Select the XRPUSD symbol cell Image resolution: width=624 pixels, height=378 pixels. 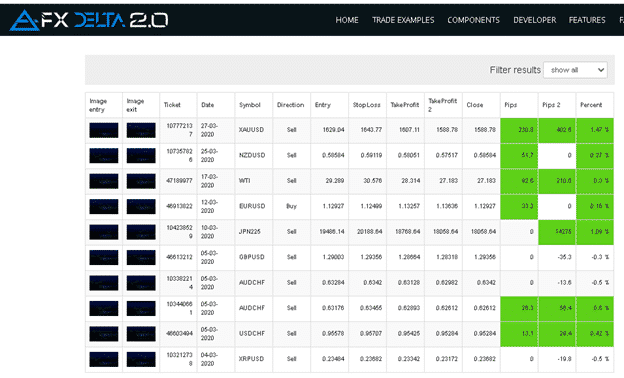[x=254, y=359]
